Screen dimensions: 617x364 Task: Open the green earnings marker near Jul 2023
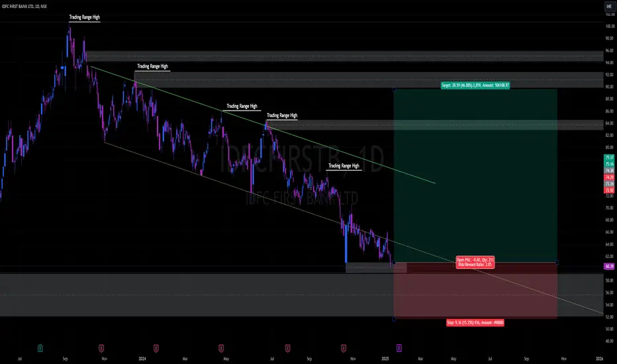coord(40,348)
